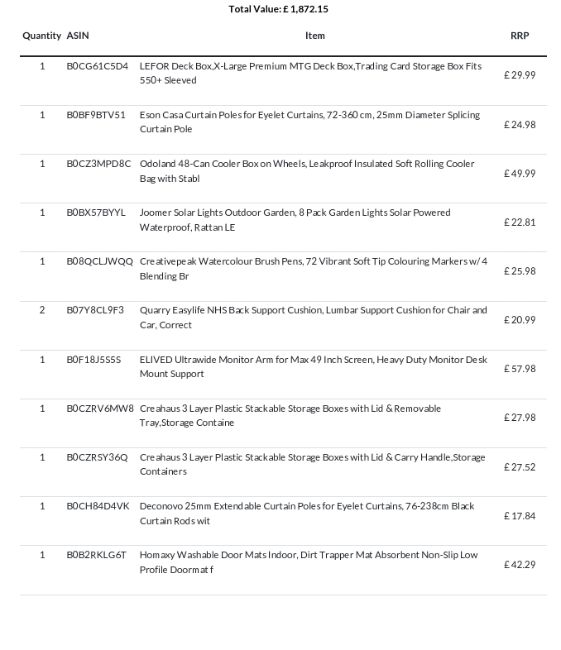561x650 pixels.
Task: Click ASIN B0CZRV6MW8
Action: pyautogui.click(x=100, y=408)
